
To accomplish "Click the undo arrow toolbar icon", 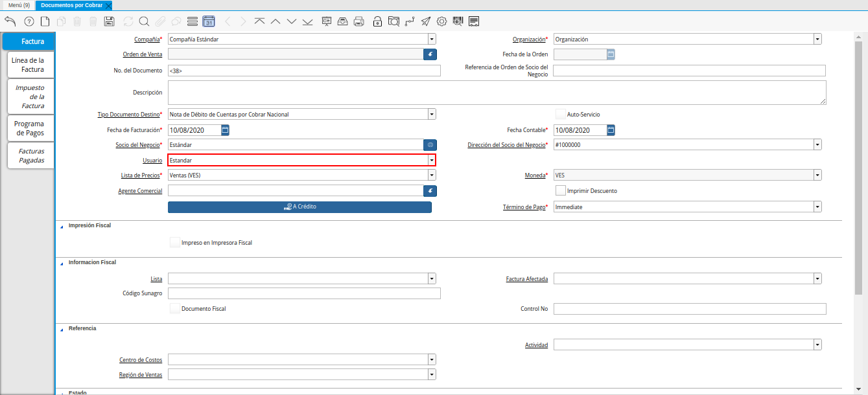I will click(10, 21).
